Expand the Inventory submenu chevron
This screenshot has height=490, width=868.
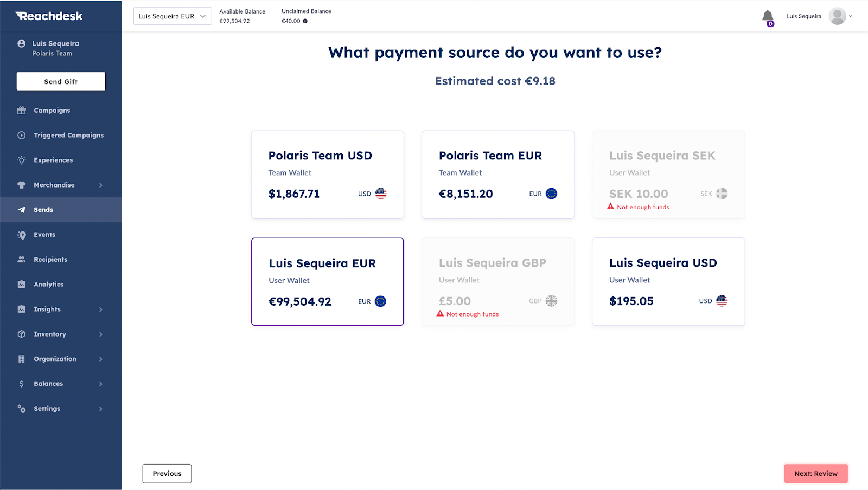click(x=101, y=334)
